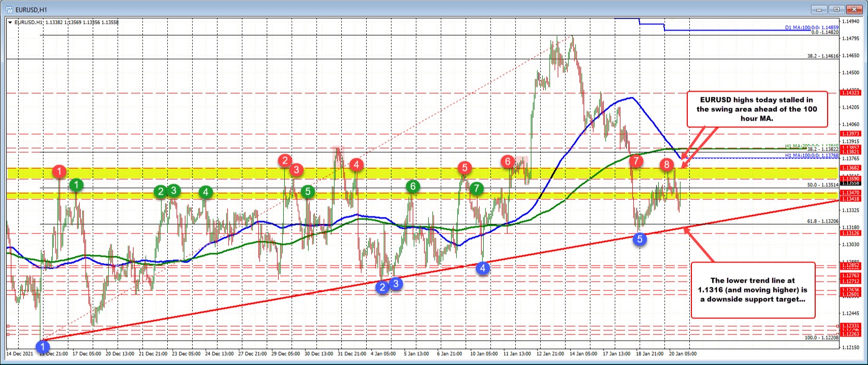
Task: Click the red price tag 1.13126
Action: click(851, 232)
